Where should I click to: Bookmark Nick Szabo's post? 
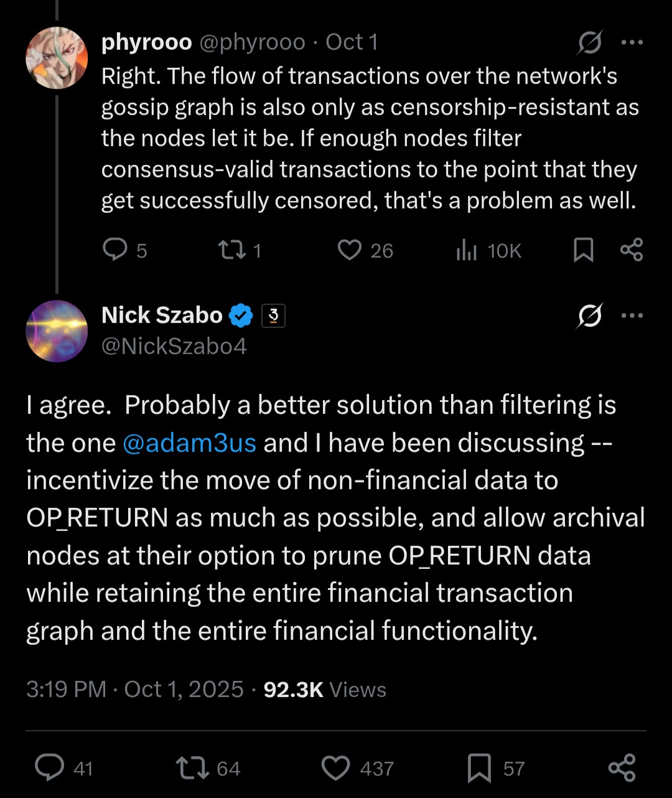(x=480, y=768)
